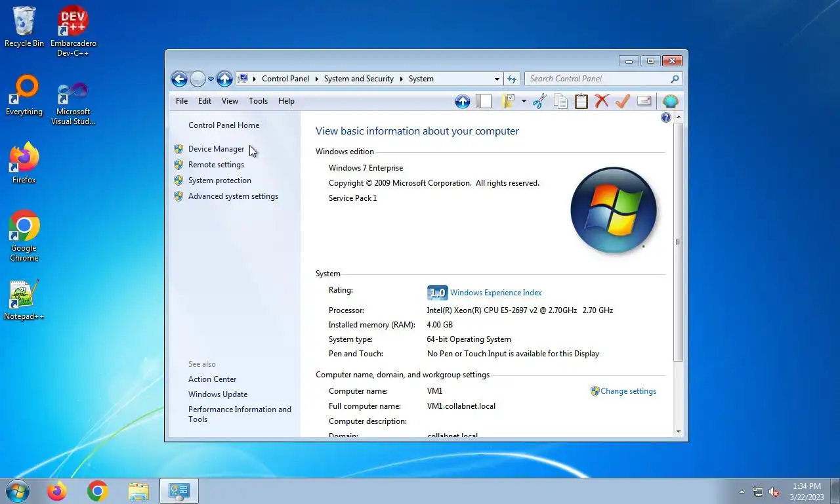Click the Paste clipboard toolbar icon

coord(581,101)
